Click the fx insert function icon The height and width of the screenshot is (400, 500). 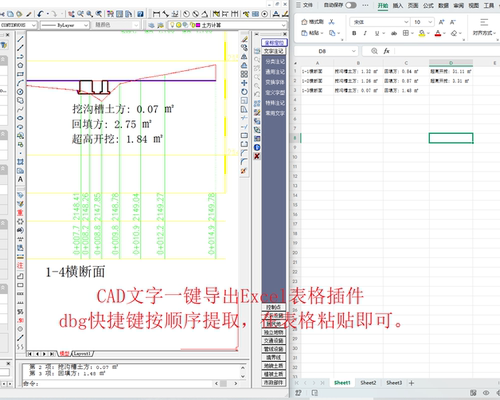[x=386, y=51]
